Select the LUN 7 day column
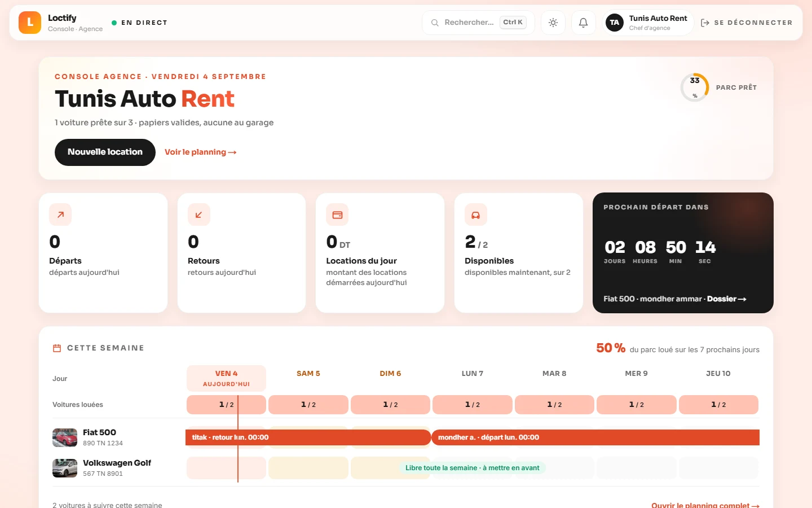The image size is (812, 508). tap(473, 374)
